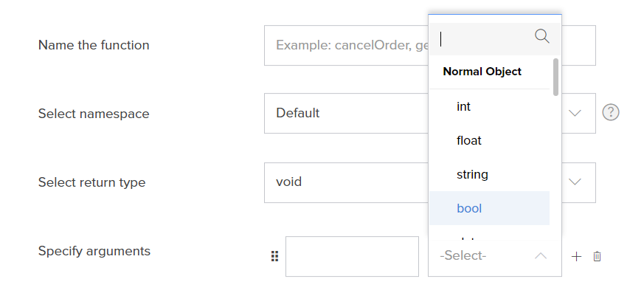Click the Normal Object group header
The height and width of the screenshot is (293, 644).
[482, 72]
